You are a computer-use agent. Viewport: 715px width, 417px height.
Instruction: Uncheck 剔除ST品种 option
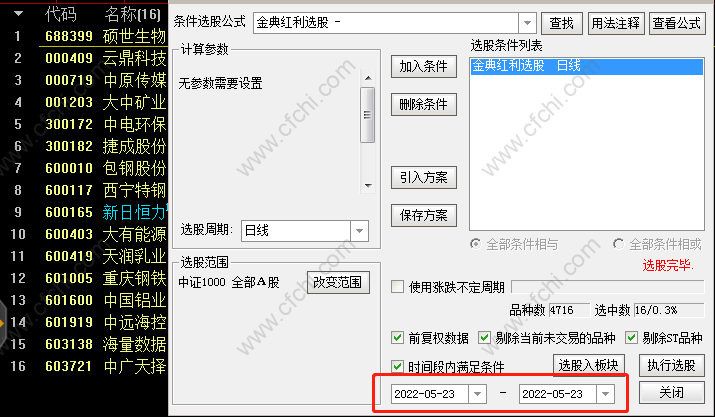click(631, 338)
